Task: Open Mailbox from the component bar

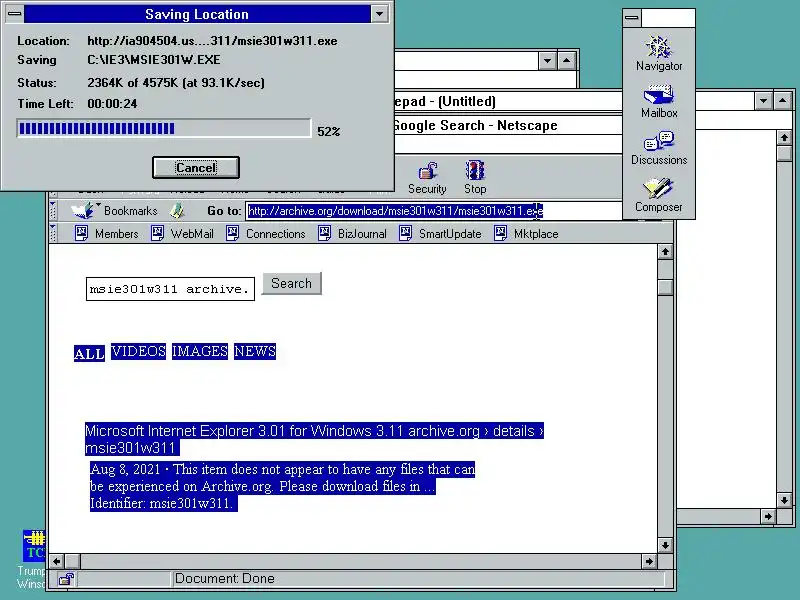Action: (659, 101)
